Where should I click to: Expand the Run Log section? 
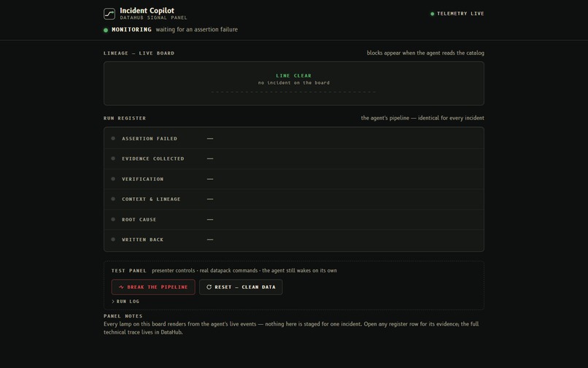(x=125, y=301)
